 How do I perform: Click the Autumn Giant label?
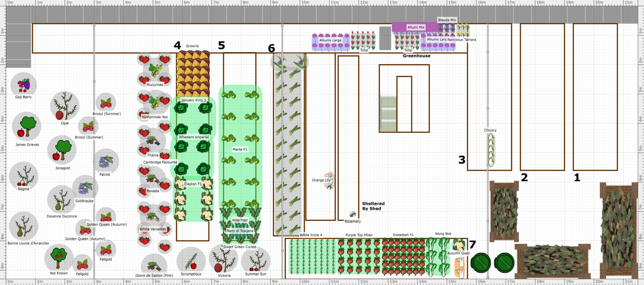click(459, 253)
